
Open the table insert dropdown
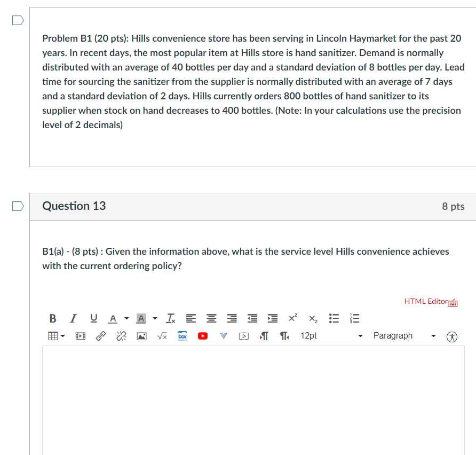[53, 336]
